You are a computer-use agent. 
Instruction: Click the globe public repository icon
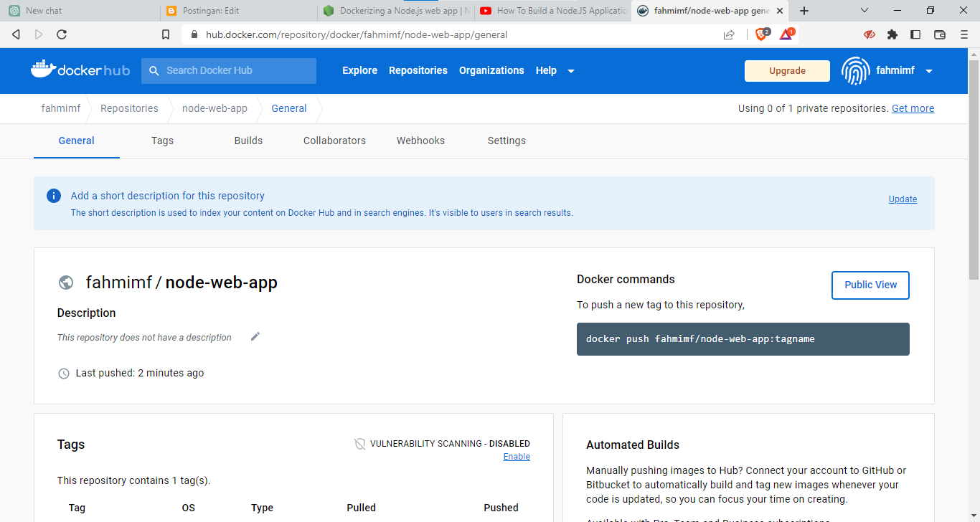(x=66, y=283)
